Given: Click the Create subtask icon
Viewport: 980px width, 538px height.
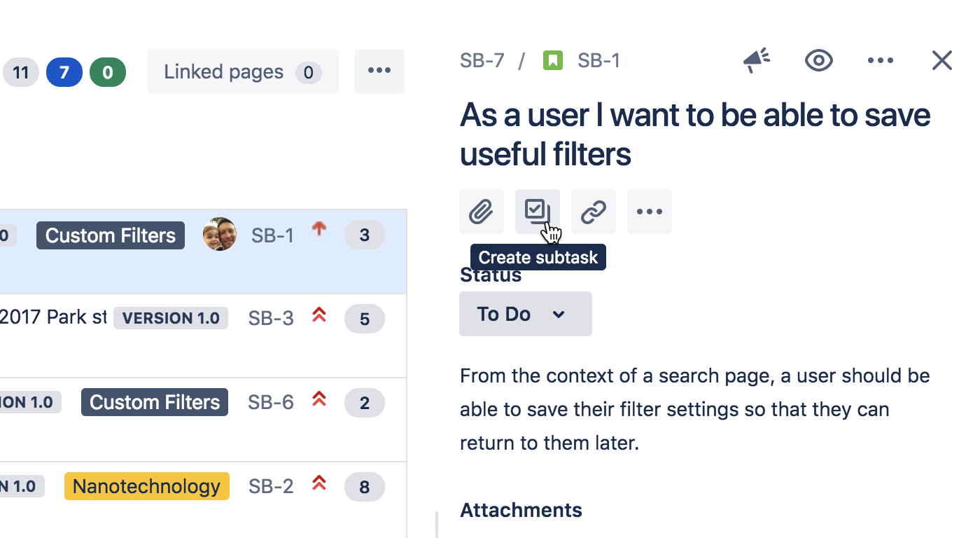Looking at the screenshot, I should (538, 212).
